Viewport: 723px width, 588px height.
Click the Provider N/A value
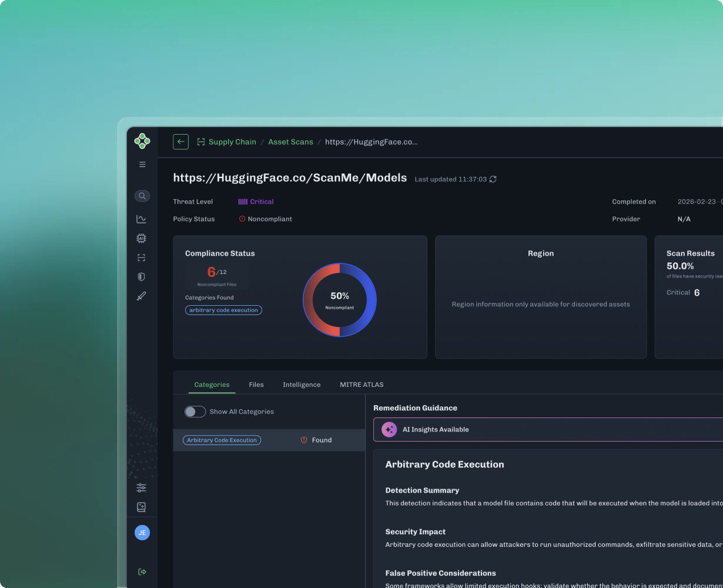[x=684, y=219]
